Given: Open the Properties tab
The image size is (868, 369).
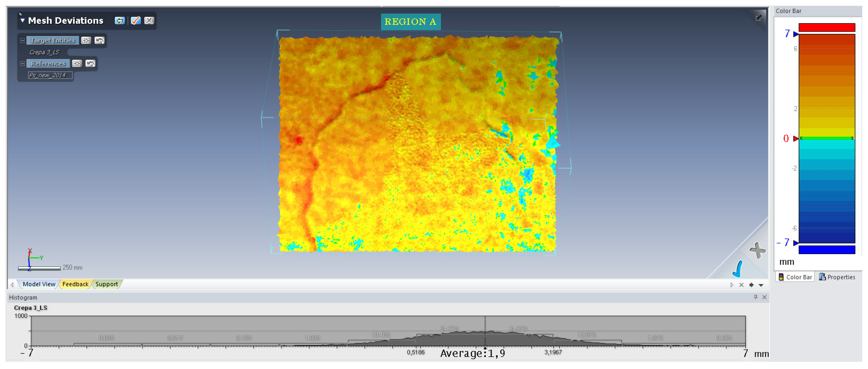Looking at the screenshot, I should (837, 277).
